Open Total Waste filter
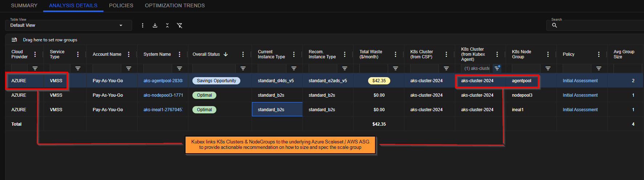The height and width of the screenshot is (180, 644). [x=395, y=68]
